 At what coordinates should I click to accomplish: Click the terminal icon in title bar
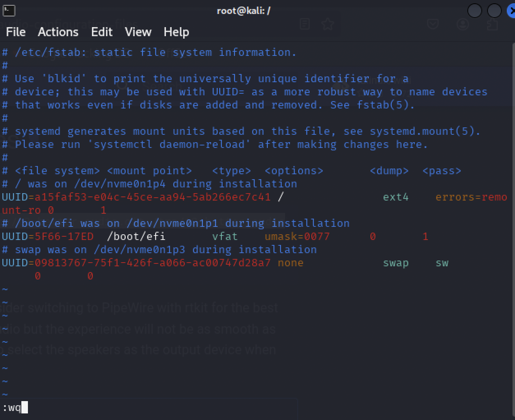coord(9,10)
